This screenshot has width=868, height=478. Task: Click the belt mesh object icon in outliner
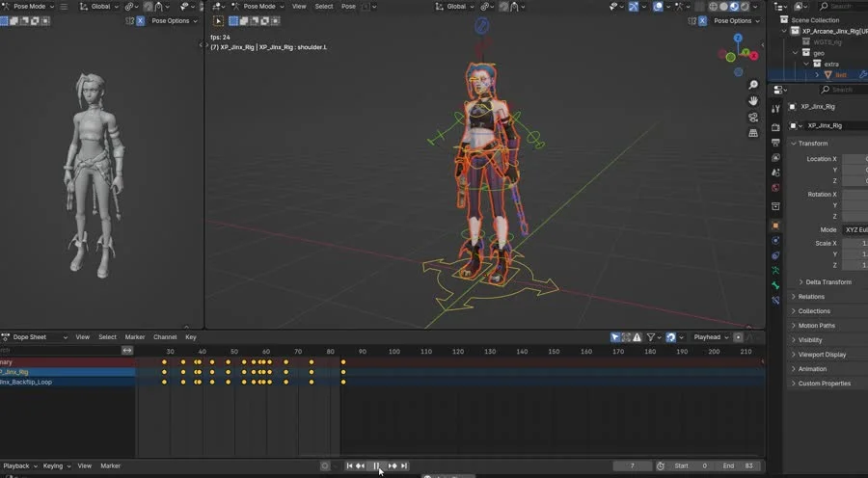tap(828, 75)
